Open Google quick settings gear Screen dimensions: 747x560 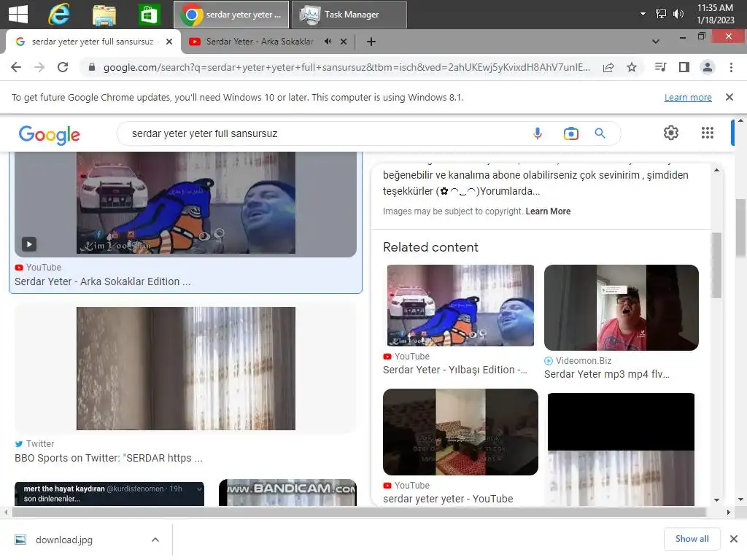(x=671, y=133)
